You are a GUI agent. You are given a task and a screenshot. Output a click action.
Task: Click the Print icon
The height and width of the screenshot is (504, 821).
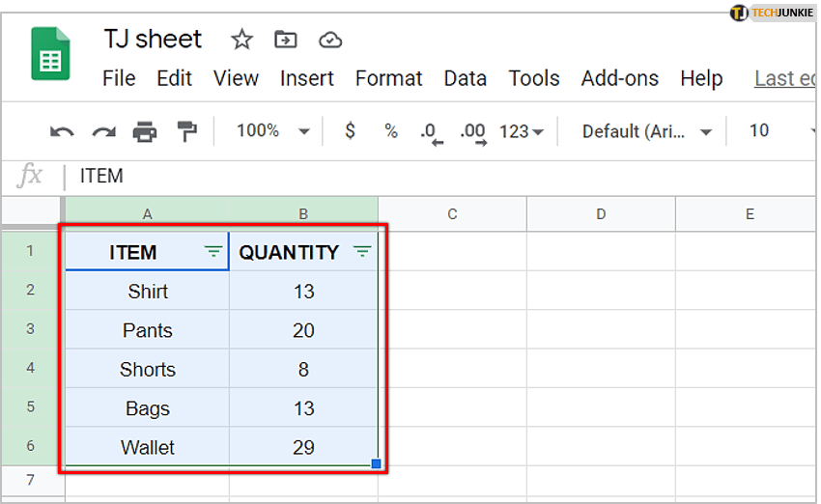(145, 131)
